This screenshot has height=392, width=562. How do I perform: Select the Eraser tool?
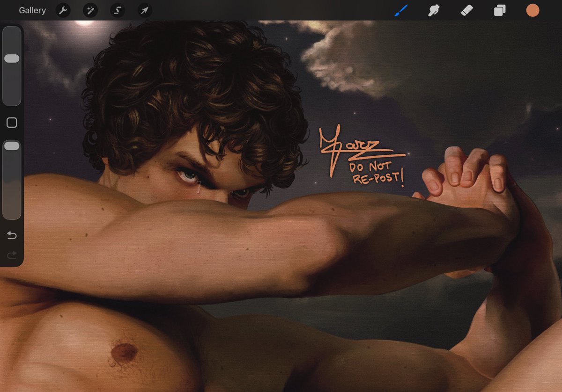466,10
